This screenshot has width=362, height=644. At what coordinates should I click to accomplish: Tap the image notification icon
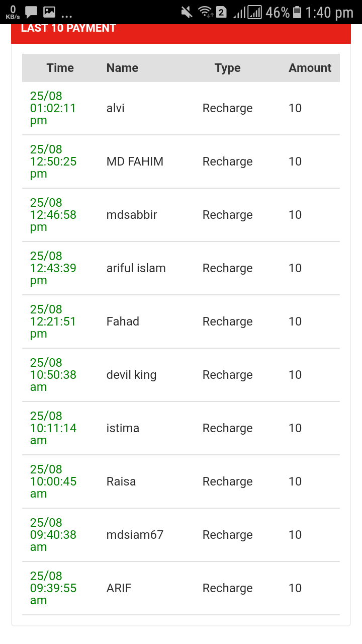point(49,12)
